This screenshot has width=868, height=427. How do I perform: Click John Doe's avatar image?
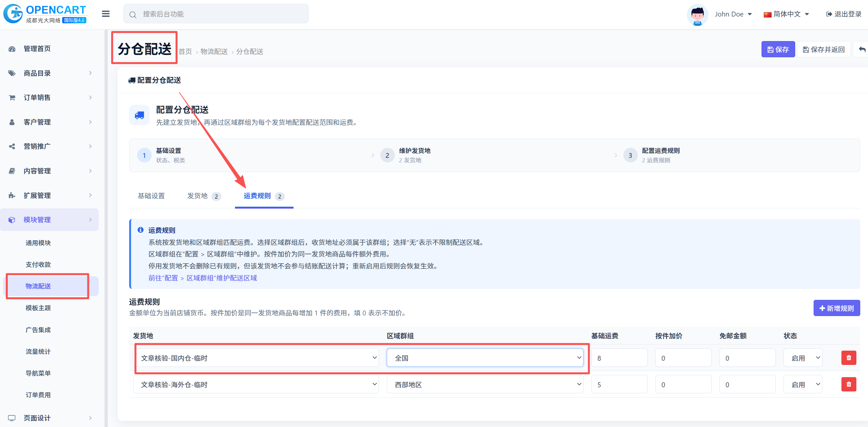697,15
